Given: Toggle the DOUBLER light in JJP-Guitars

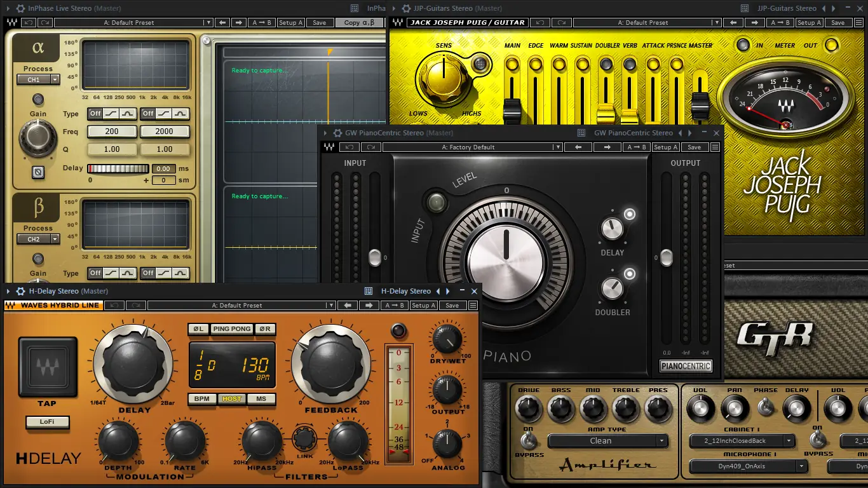Looking at the screenshot, I should pyautogui.click(x=606, y=64).
